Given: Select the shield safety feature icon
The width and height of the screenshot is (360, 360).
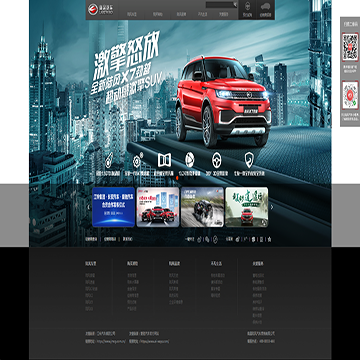Looking at the screenshot, I should click(249, 160).
